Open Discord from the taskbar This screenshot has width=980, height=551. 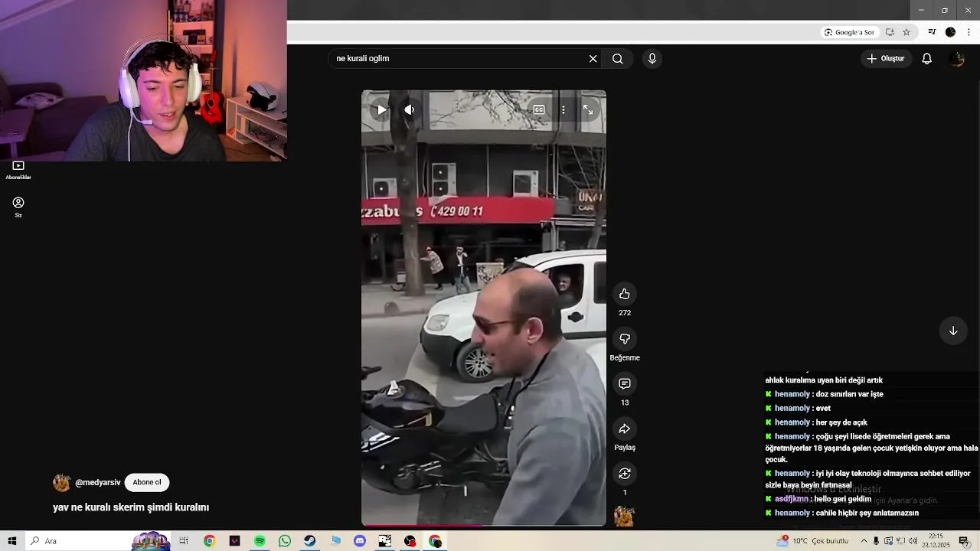click(360, 541)
